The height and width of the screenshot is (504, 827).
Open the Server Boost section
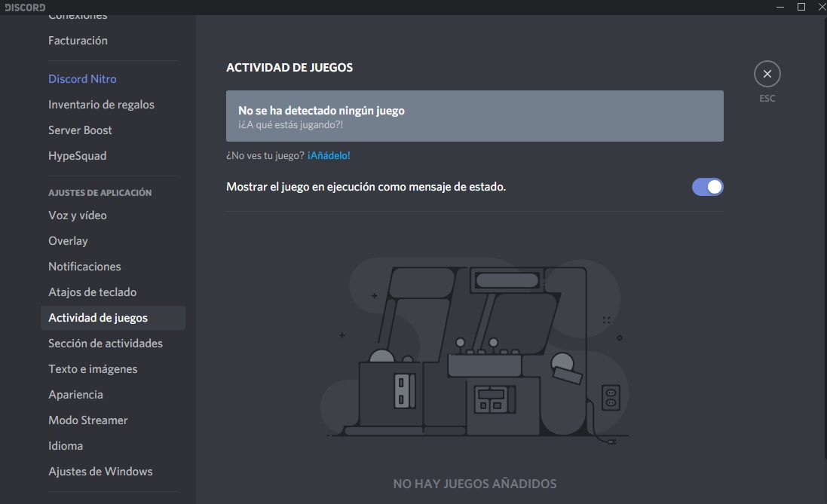pyautogui.click(x=80, y=130)
